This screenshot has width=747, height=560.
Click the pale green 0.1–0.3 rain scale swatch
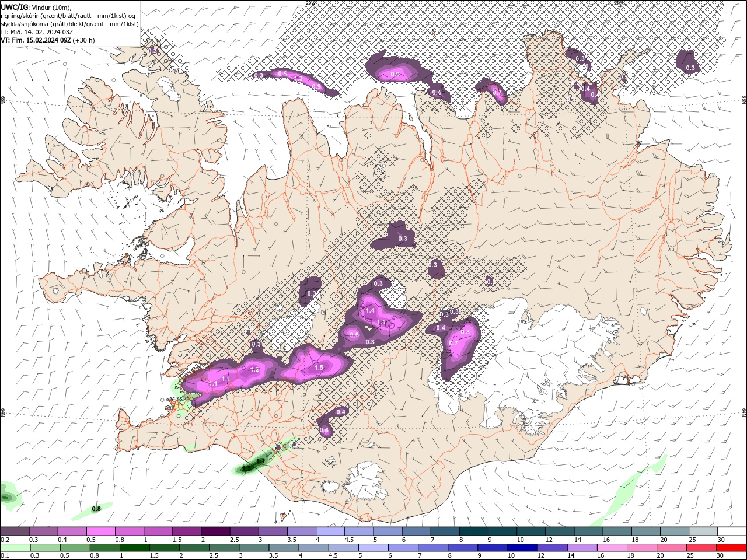15,548
